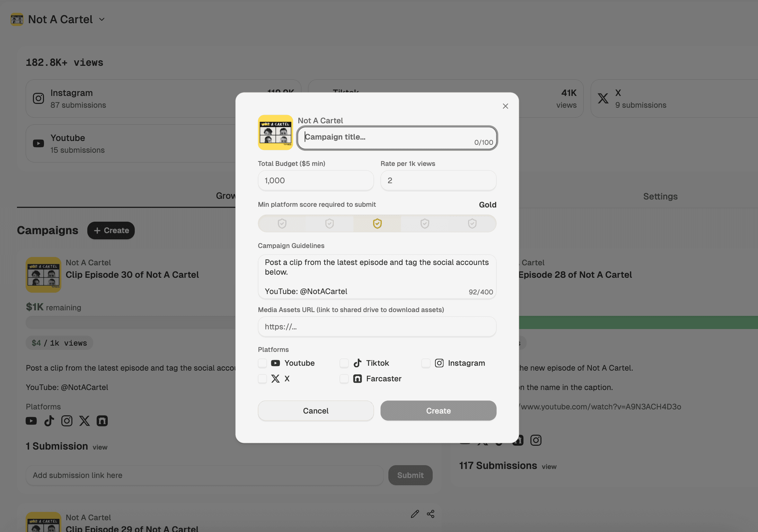Viewport: 758px width, 532px height.
Task: Click Tiktok icon in Episode 30 platforms
Action: coord(49,421)
